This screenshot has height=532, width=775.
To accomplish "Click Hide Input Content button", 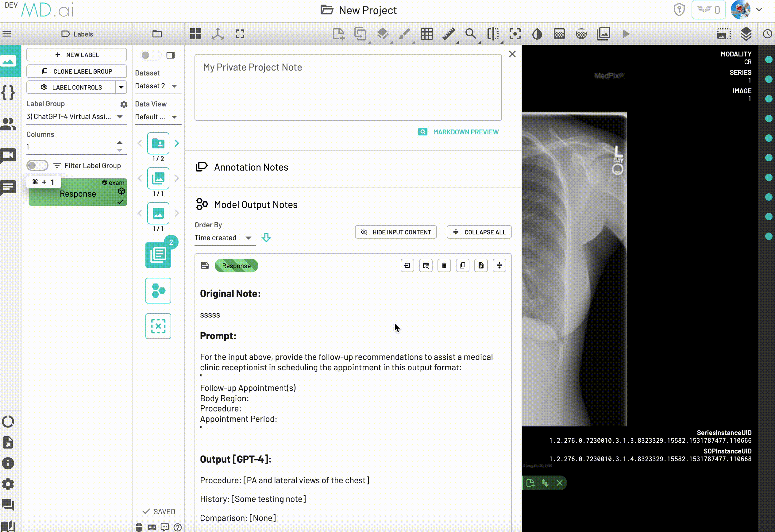I will (x=395, y=232).
